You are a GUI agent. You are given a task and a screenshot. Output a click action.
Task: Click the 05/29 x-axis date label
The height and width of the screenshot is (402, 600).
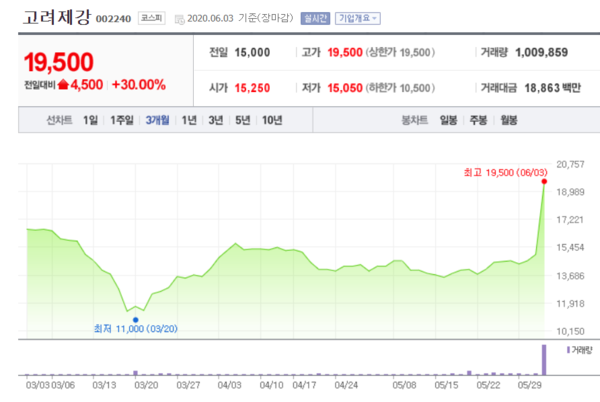click(x=530, y=385)
